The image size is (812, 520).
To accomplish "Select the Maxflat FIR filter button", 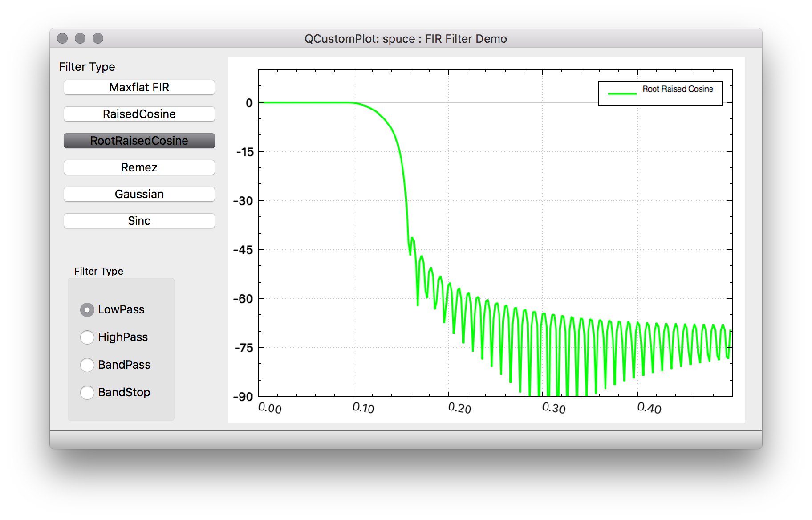I will (x=139, y=87).
